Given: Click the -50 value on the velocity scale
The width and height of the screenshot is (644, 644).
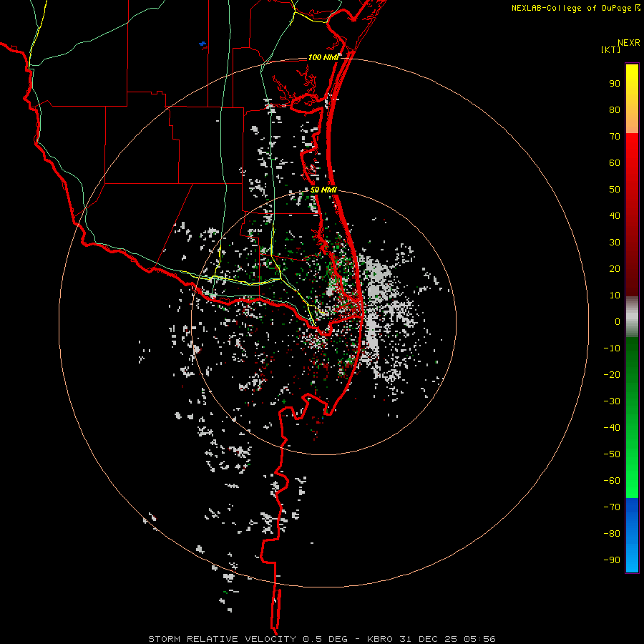Looking at the screenshot, I should tap(612, 454).
